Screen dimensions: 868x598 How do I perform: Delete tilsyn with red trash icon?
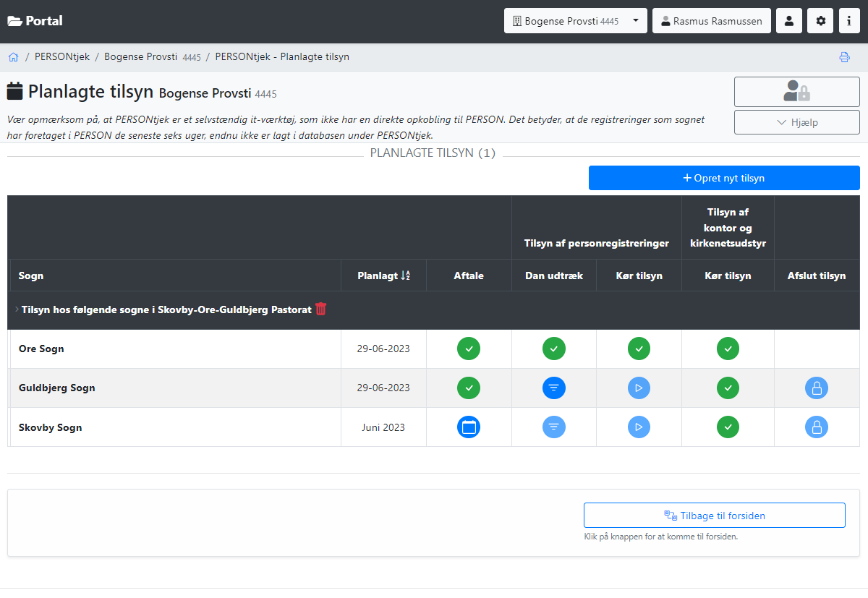click(x=321, y=309)
